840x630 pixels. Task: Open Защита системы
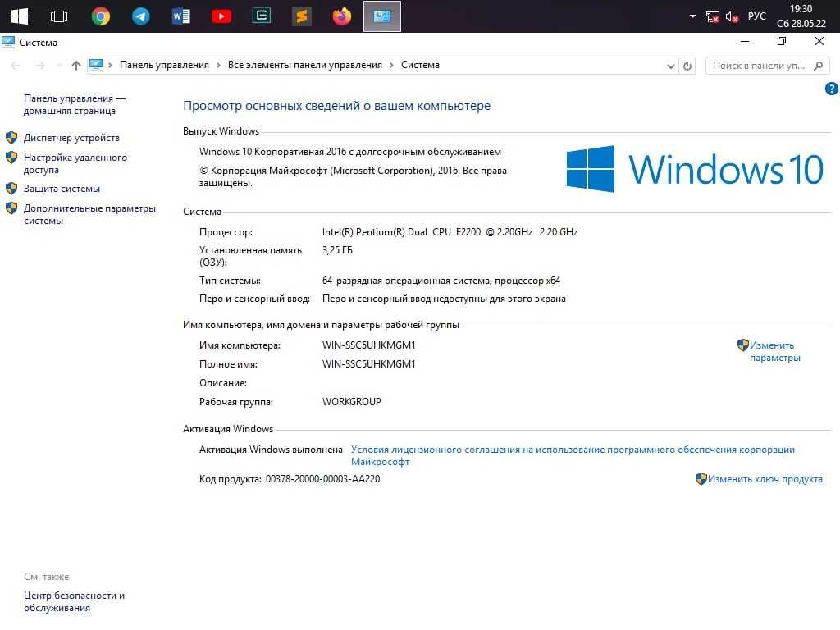[62, 189]
